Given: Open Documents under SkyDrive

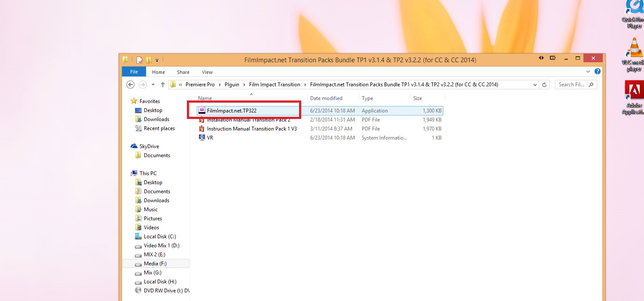Looking at the screenshot, I should pyautogui.click(x=157, y=155).
